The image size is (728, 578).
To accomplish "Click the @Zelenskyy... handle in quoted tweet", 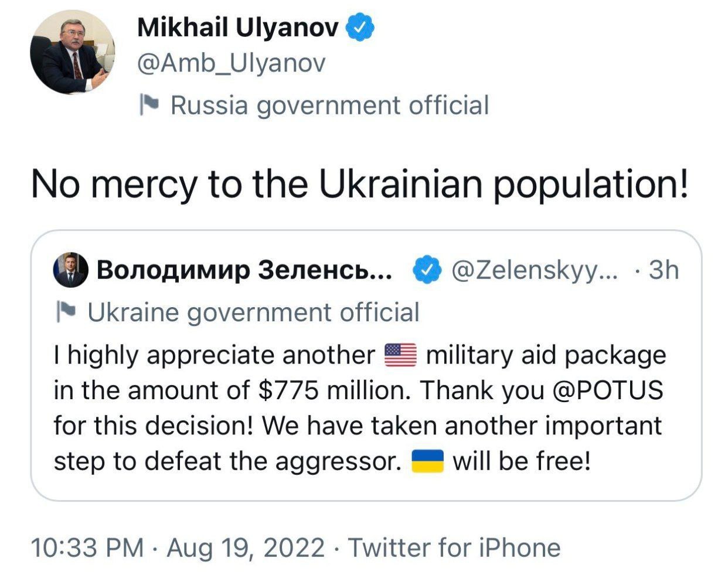I will tap(534, 270).
